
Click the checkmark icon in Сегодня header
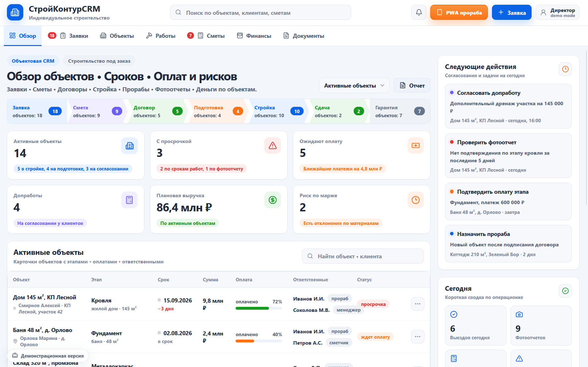click(x=565, y=291)
